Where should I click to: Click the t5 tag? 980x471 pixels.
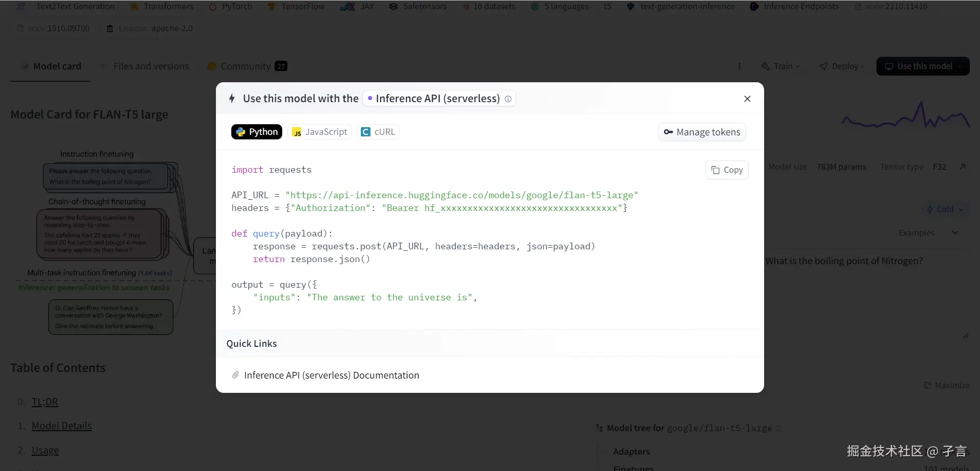coord(607,7)
